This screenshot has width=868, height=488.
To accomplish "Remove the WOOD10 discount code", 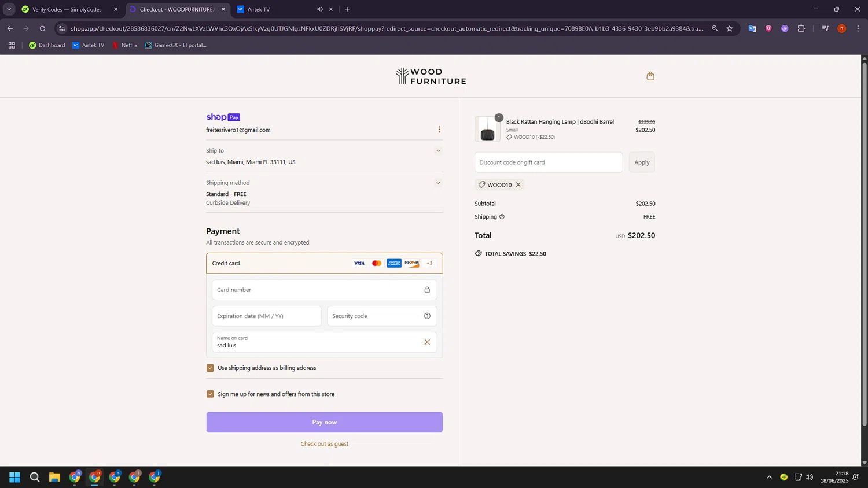I will coord(518,185).
